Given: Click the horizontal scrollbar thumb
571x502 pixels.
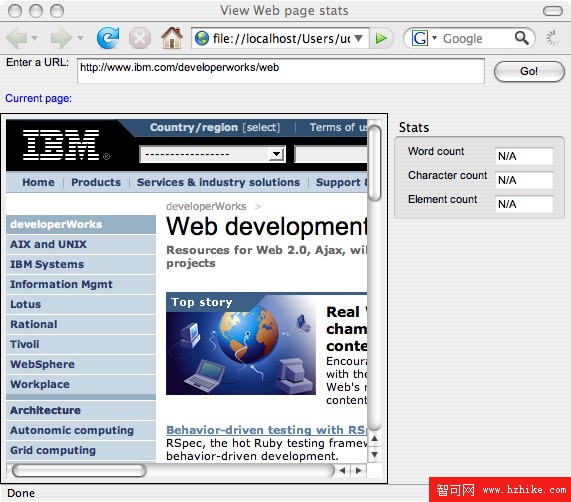Looking at the screenshot, I should (79, 470).
